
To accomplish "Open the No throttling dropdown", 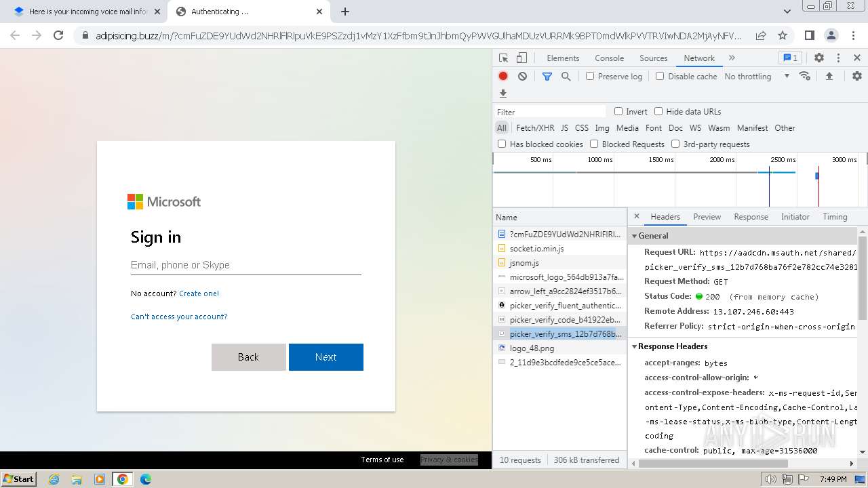I will coord(757,77).
